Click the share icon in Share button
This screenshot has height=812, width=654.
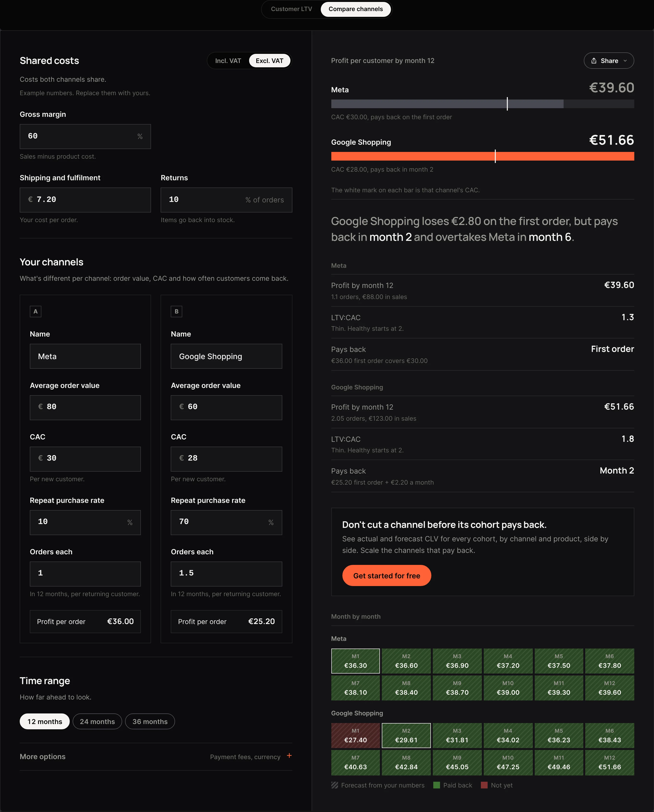594,61
